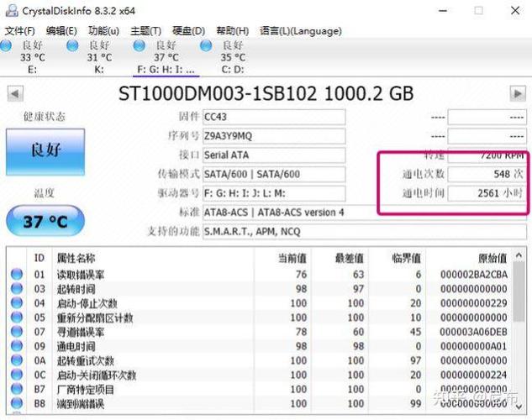Click status icon for row 0A 起转重试次数
The width and height of the screenshot is (532, 420).
[17, 360]
